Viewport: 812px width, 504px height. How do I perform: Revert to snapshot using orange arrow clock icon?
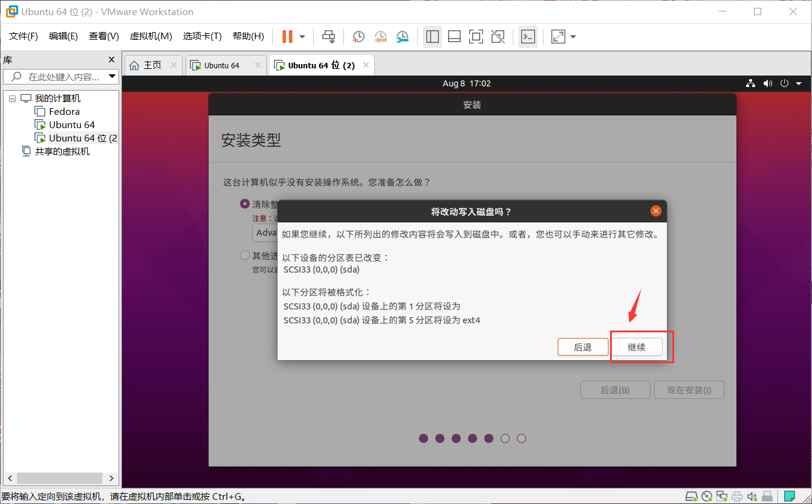(x=380, y=37)
